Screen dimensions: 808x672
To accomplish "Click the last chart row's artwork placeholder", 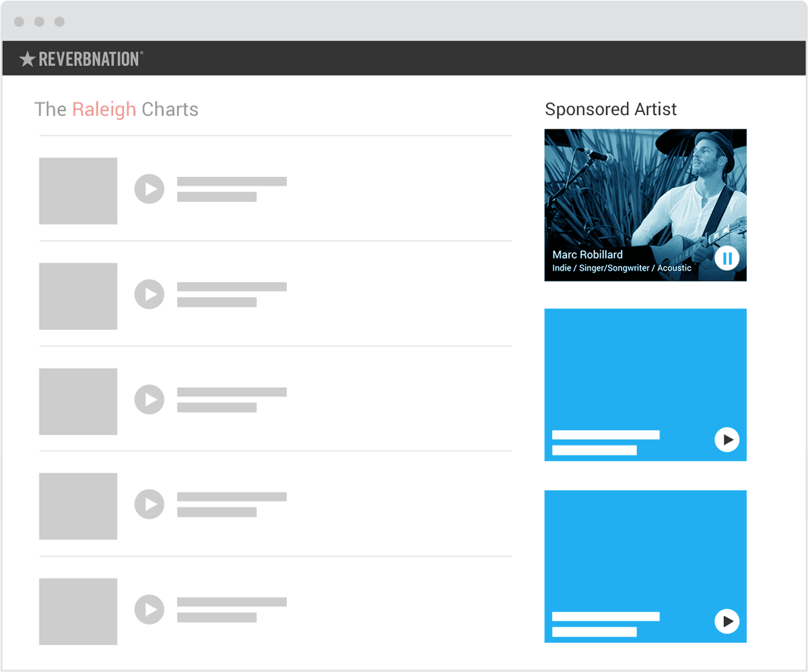I will pyautogui.click(x=78, y=611).
